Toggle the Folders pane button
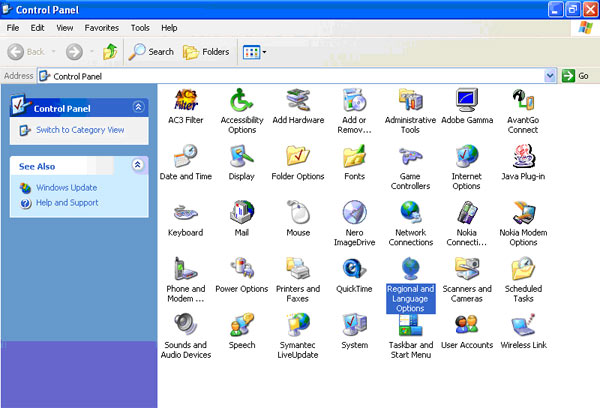The image size is (600, 408). 206,52
